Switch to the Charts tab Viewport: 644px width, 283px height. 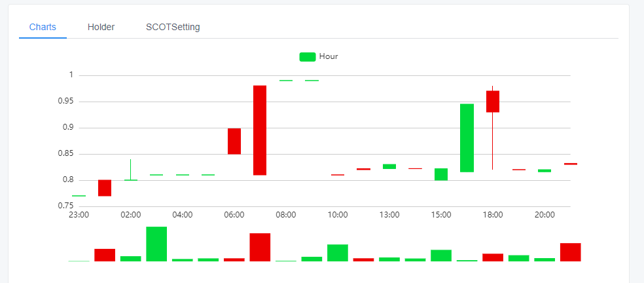tap(43, 27)
